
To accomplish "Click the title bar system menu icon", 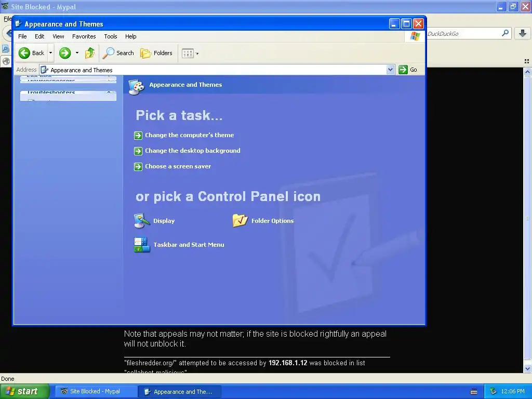I will click(x=19, y=24).
